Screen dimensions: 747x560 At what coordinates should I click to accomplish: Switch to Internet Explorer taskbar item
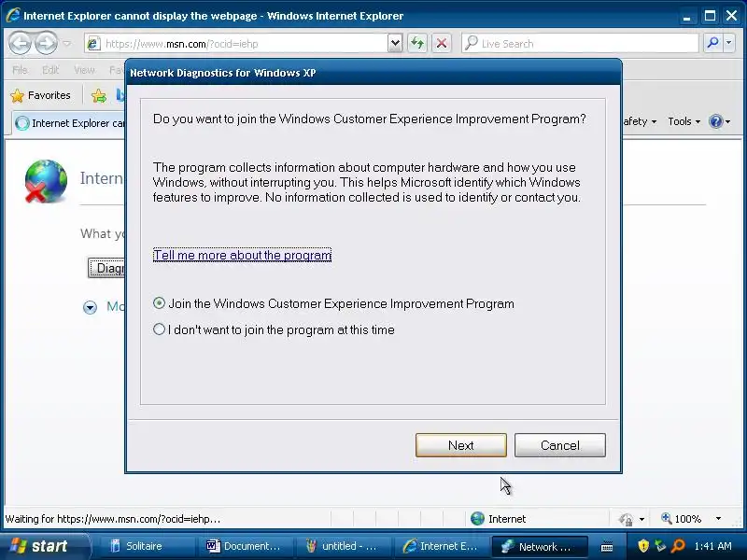[x=441, y=546]
